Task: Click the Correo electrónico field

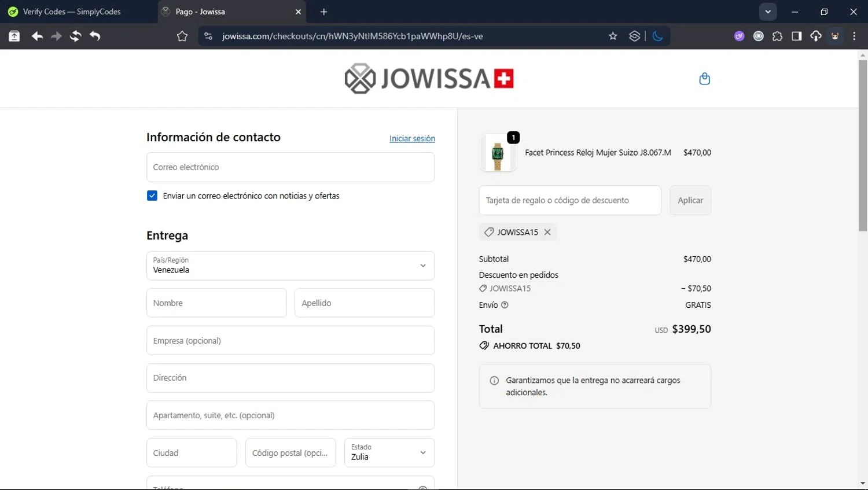Action: click(290, 167)
